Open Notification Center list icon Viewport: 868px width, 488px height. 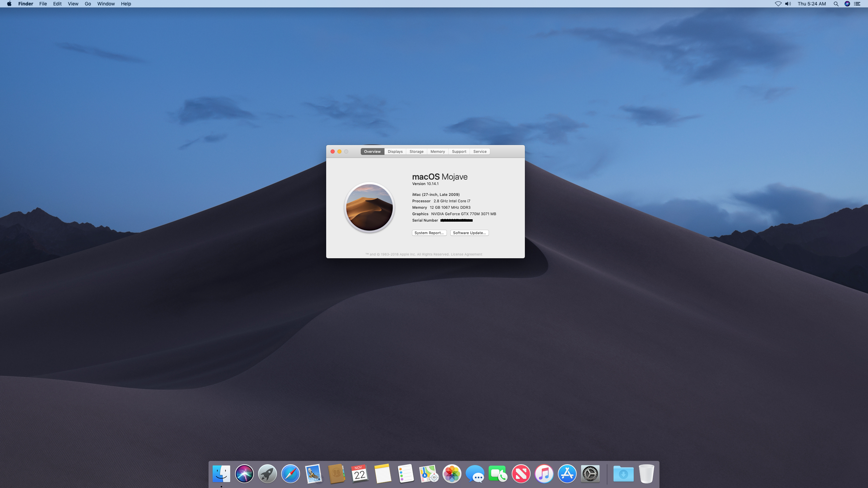pos(857,4)
